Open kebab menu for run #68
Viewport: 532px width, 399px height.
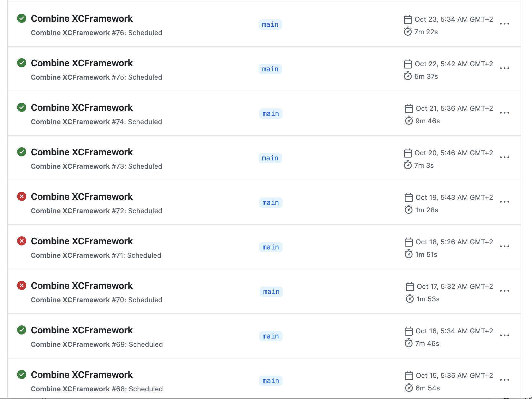tap(504, 380)
